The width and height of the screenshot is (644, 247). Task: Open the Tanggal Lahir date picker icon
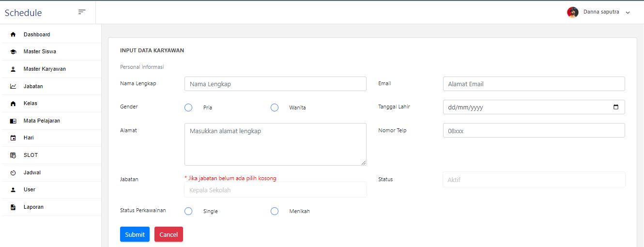click(x=616, y=107)
